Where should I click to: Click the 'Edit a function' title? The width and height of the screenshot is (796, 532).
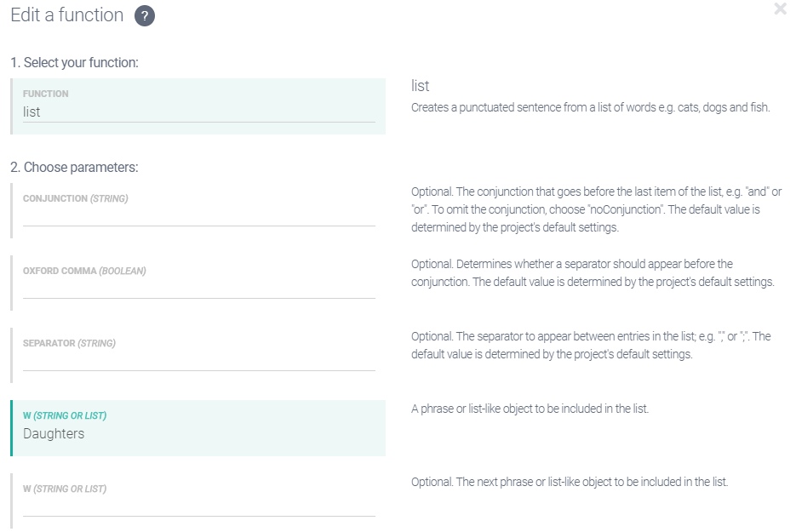67,15
